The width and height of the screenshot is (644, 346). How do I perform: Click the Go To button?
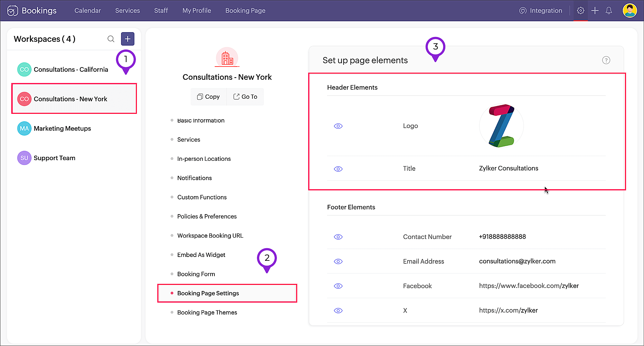245,97
